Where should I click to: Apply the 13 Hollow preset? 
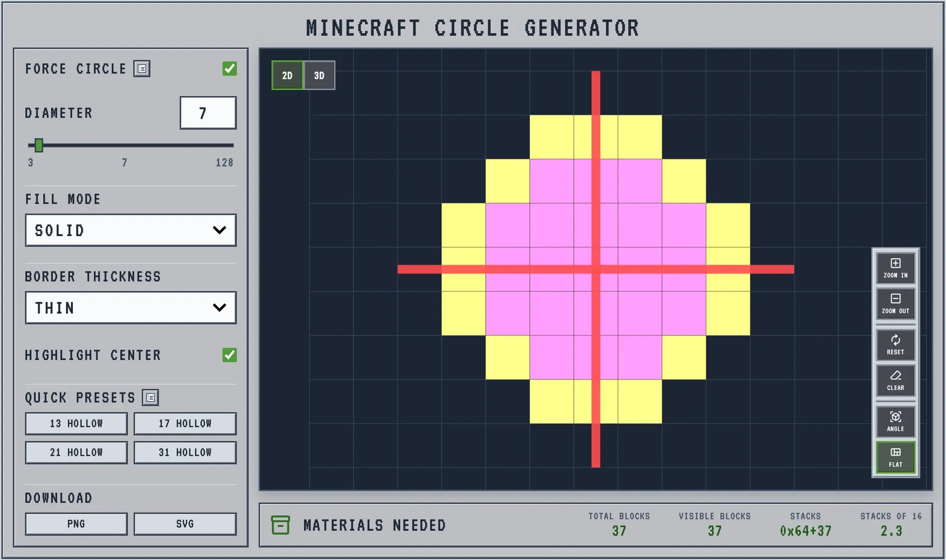tap(76, 424)
